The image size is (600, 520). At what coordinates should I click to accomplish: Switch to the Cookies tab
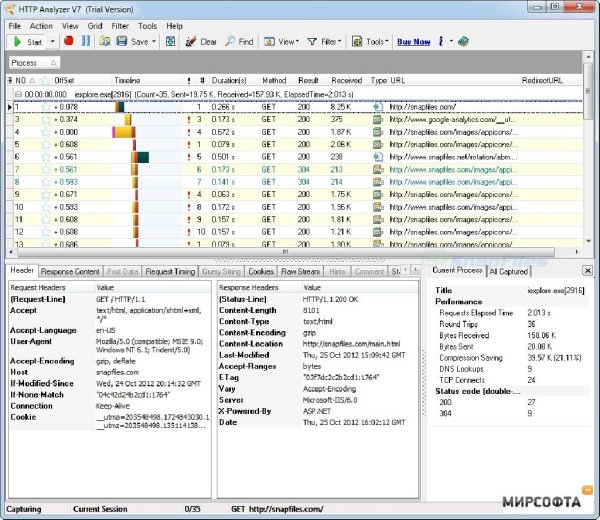coord(261,271)
